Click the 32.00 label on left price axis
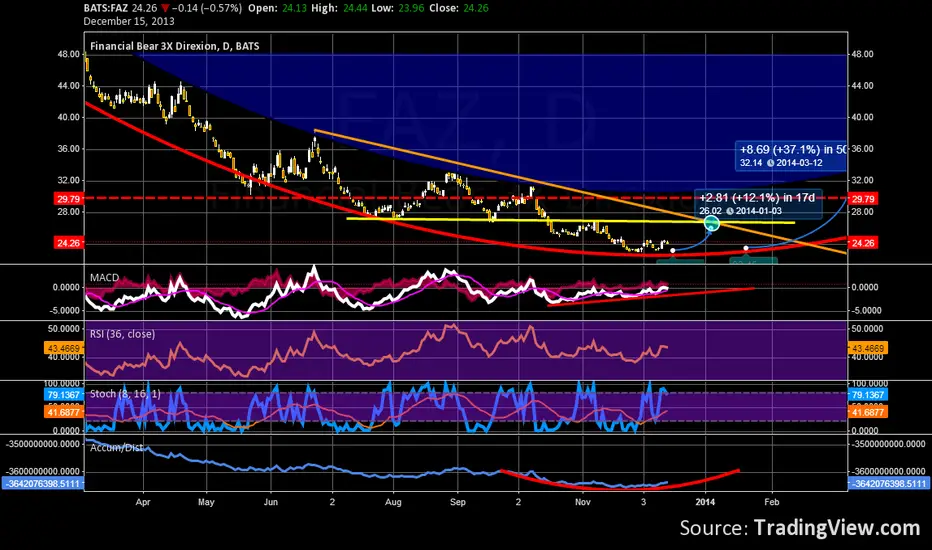The image size is (932, 550). pos(68,180)
